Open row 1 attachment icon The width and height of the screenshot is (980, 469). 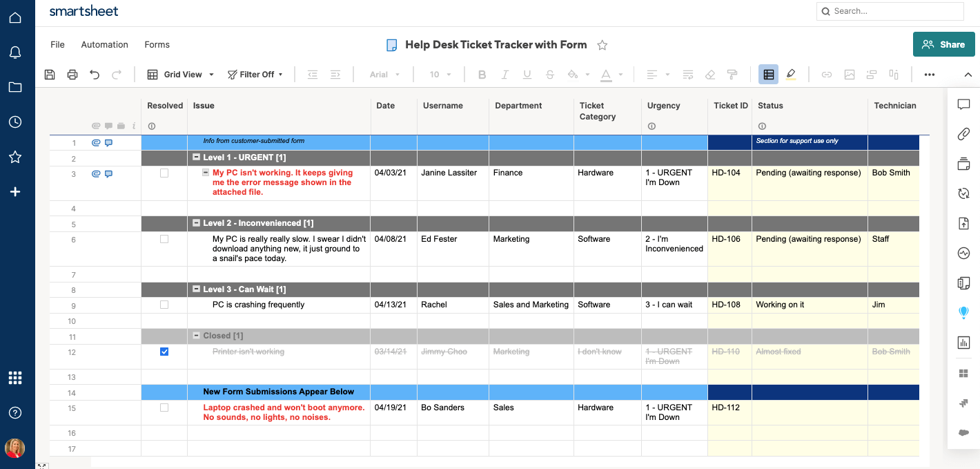click(96, 143)
